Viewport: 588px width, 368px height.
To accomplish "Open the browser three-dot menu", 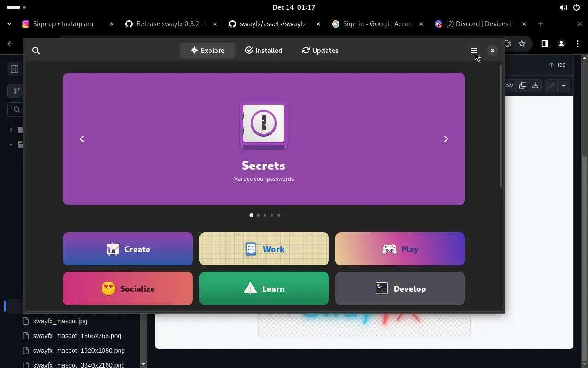I will tap(577, 44).
